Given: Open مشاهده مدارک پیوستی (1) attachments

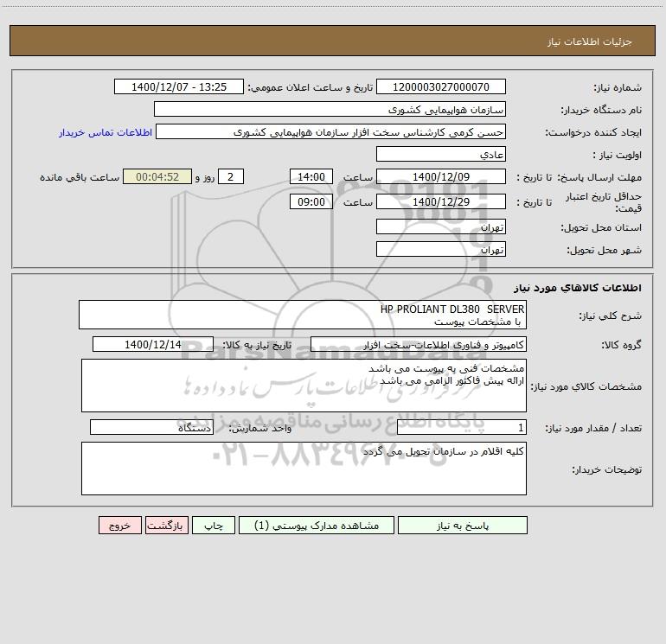Looking at the screenshot, I should (x=317, y=525).
